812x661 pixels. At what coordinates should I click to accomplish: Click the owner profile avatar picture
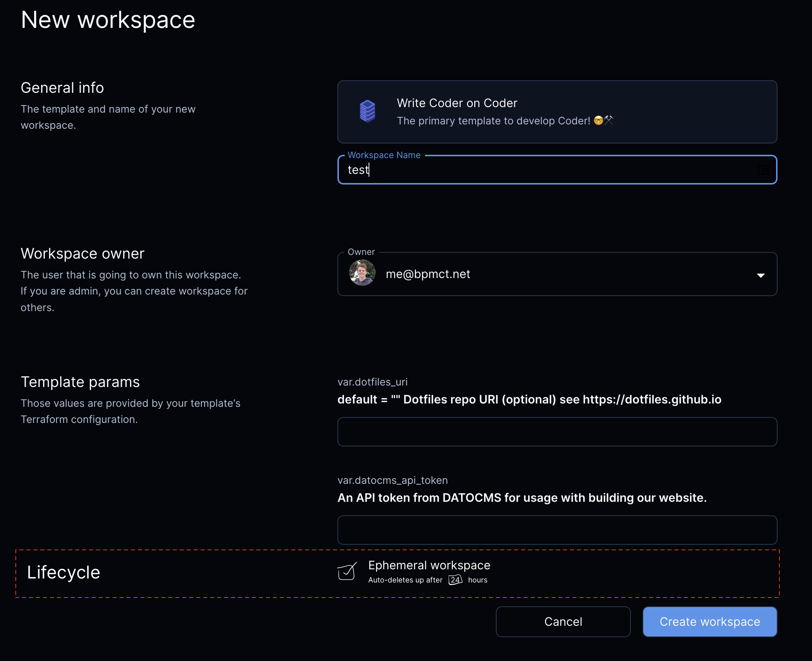(362, 274)
